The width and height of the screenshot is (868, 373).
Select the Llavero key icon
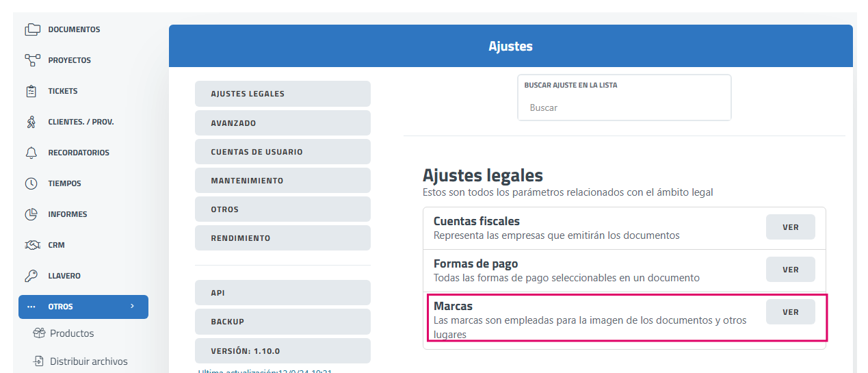coord(31,276)
